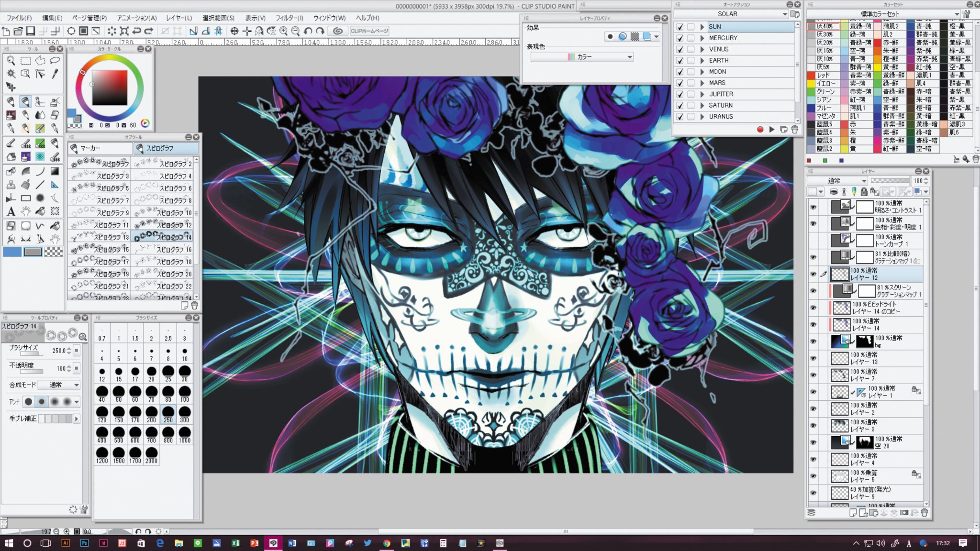Pick the eyedropper tool in tool palette
The width and height of the screenshot is (980, 551).
click(55, 73)
